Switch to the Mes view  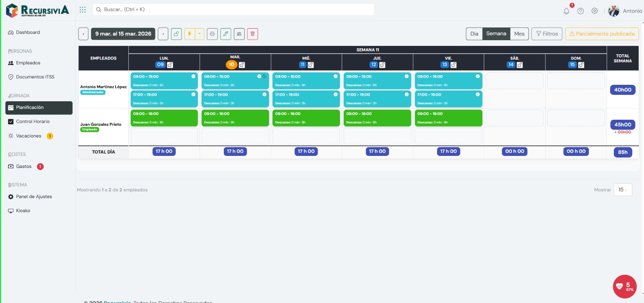(519, 34)
